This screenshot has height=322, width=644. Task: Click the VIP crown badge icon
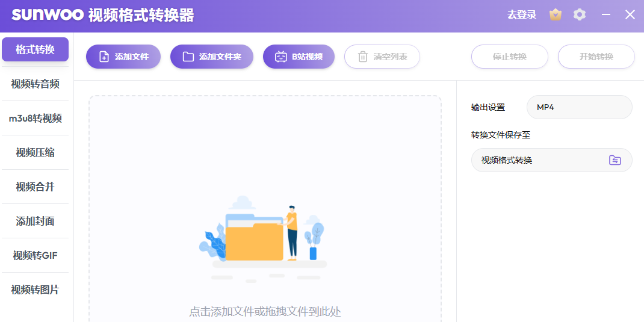[556, 15]
